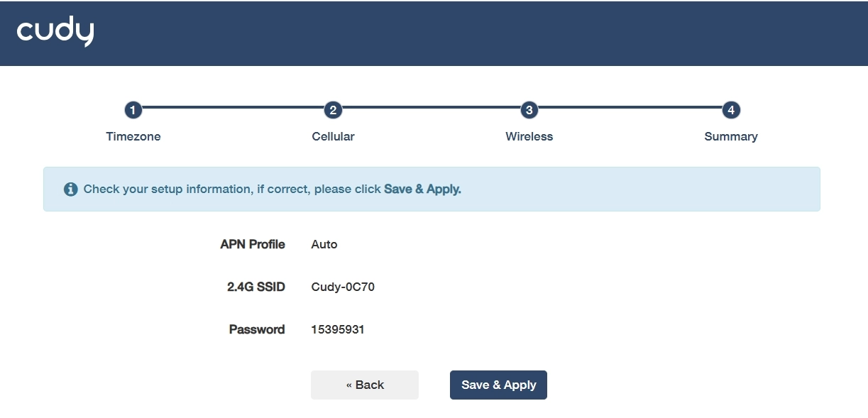Click step 4 circle icon

point(731,110)
